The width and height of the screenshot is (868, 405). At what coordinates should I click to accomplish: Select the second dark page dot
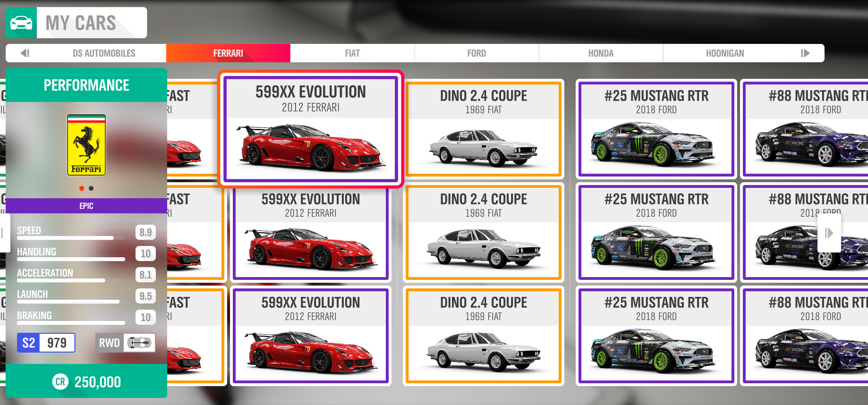[91, 188]
